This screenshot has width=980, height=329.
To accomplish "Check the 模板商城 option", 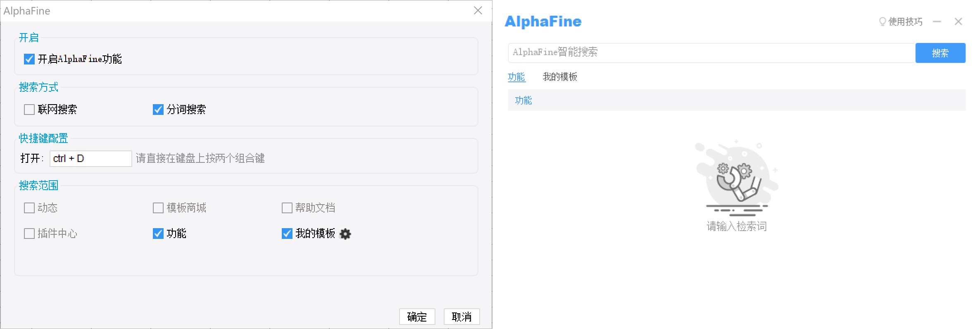I will point(158,208).
